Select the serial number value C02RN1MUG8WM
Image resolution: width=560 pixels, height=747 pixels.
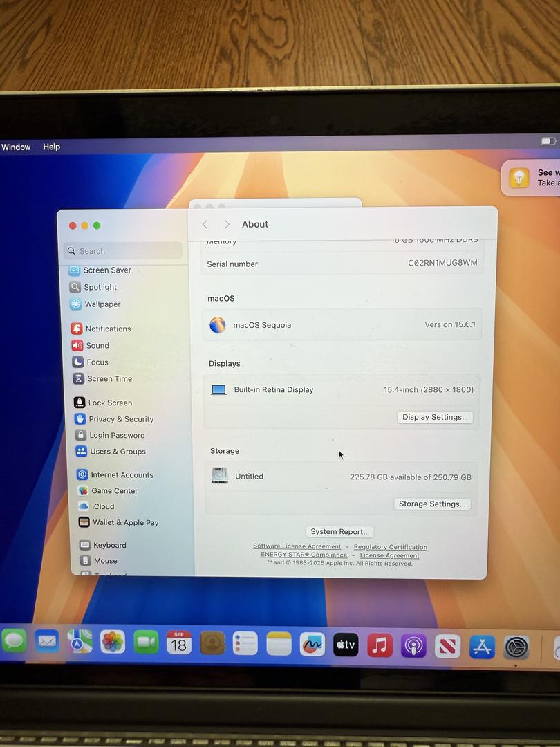coord(443,263)
